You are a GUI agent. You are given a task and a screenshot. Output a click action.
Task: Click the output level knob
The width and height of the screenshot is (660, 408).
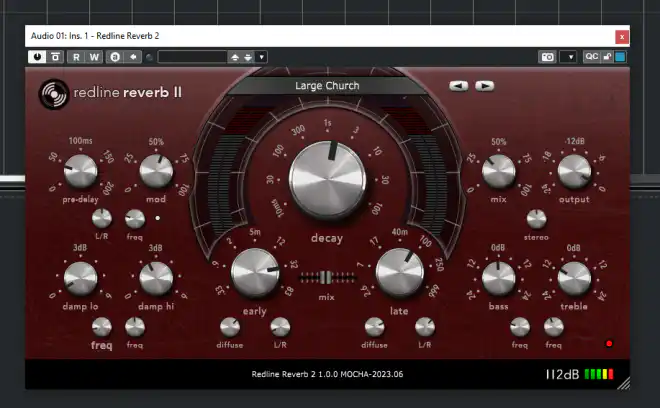[574, 171]
